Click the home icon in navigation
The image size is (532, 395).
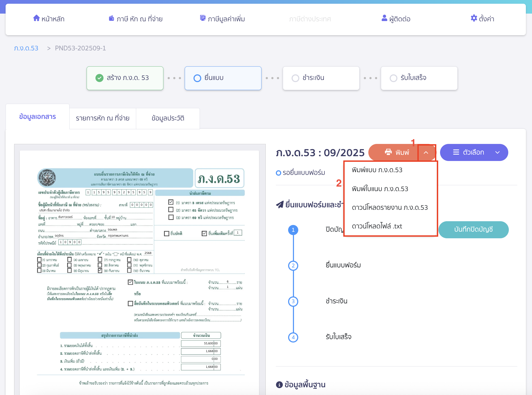point(36,18)
